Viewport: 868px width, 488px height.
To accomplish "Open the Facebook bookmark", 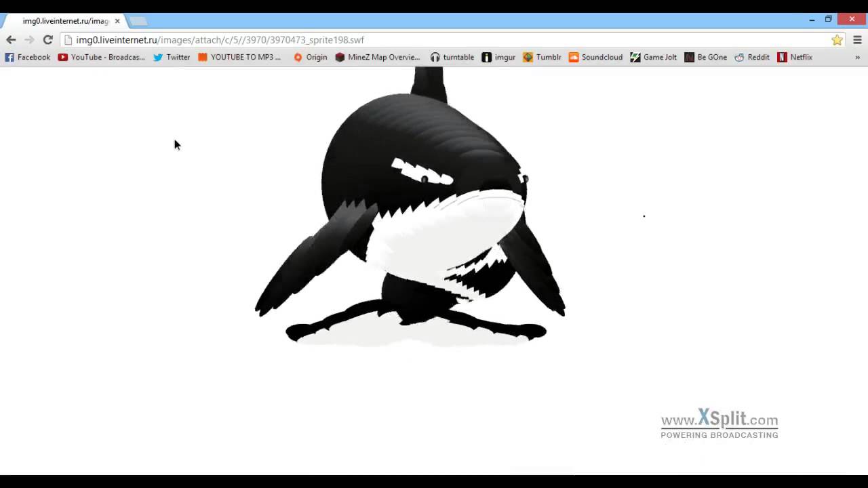I will (x=28, y=58).
